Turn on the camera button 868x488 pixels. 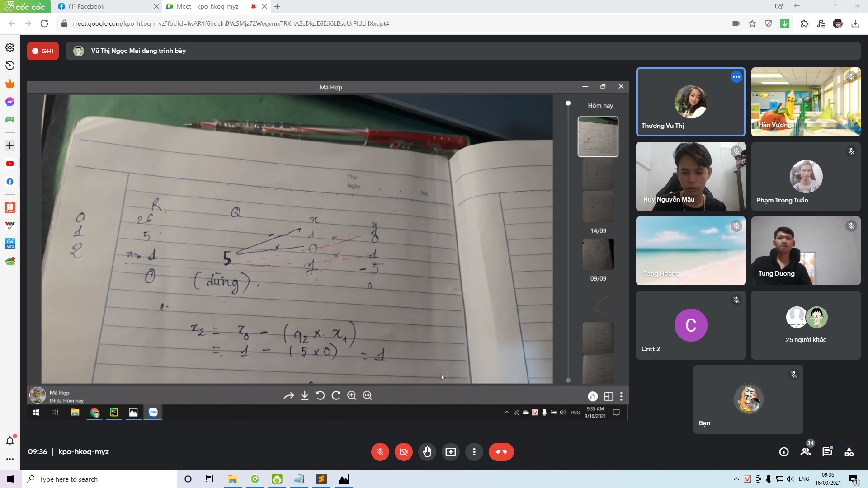coord(404,452)
